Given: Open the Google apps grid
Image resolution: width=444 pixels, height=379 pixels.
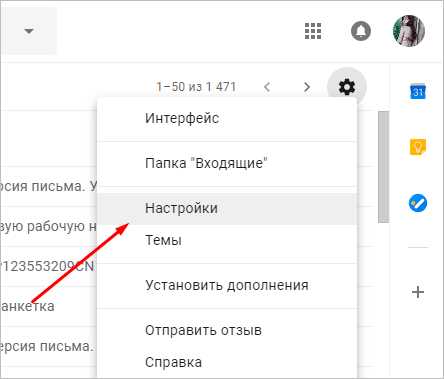Looking at the screenshot, I should [313, 31].
